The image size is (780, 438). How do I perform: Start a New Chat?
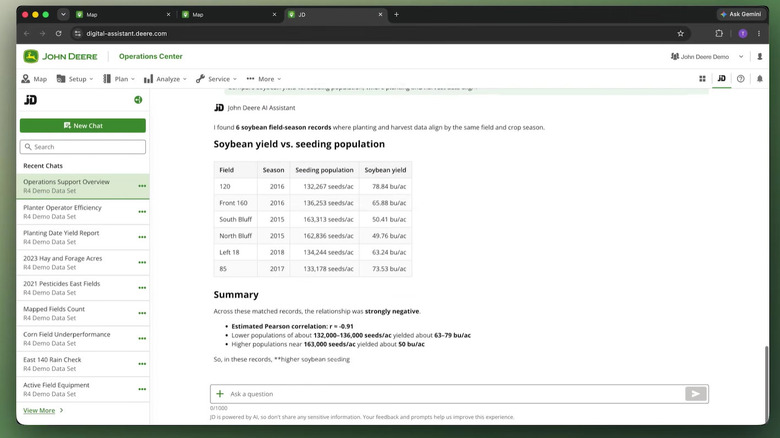[83, 125]
